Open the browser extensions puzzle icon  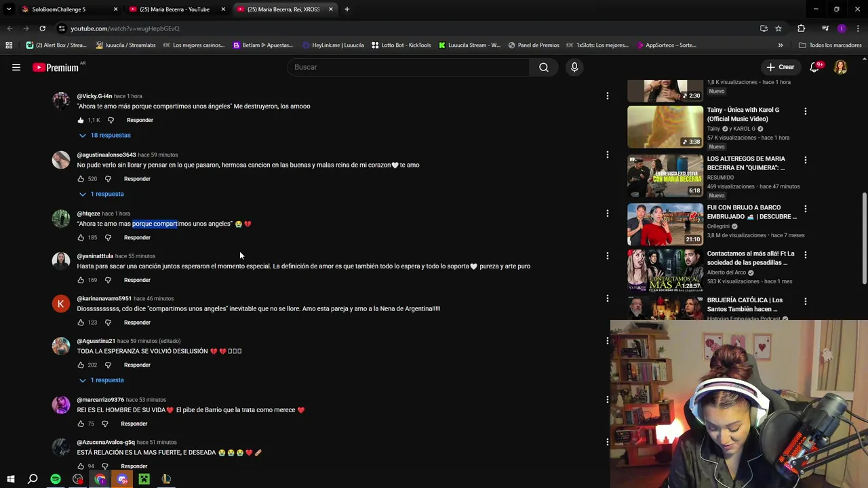coord(802,28)
